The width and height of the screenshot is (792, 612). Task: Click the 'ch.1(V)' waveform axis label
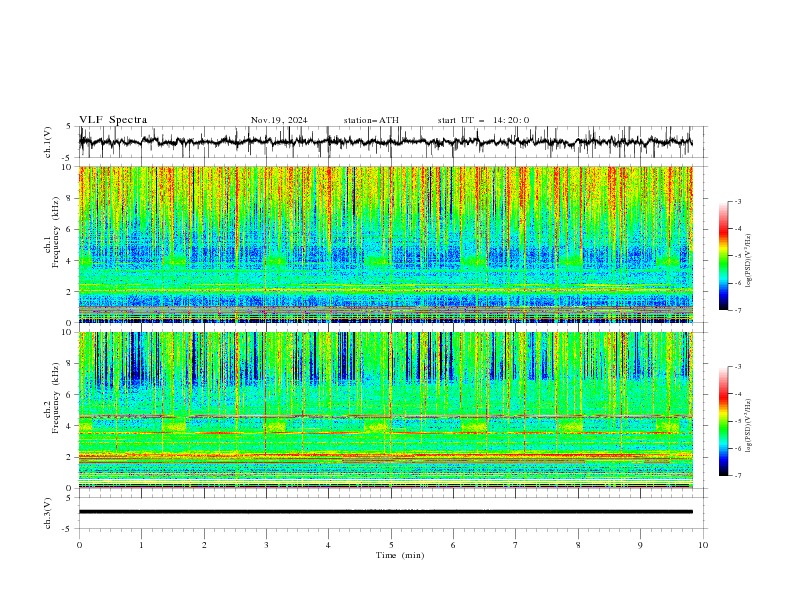[47, 142]
